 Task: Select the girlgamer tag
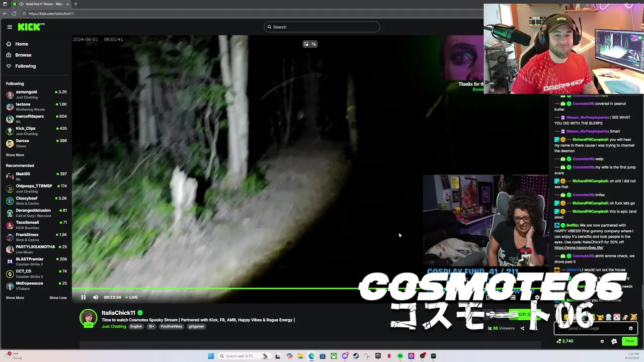pyautogui.click(x=196, y=326)
